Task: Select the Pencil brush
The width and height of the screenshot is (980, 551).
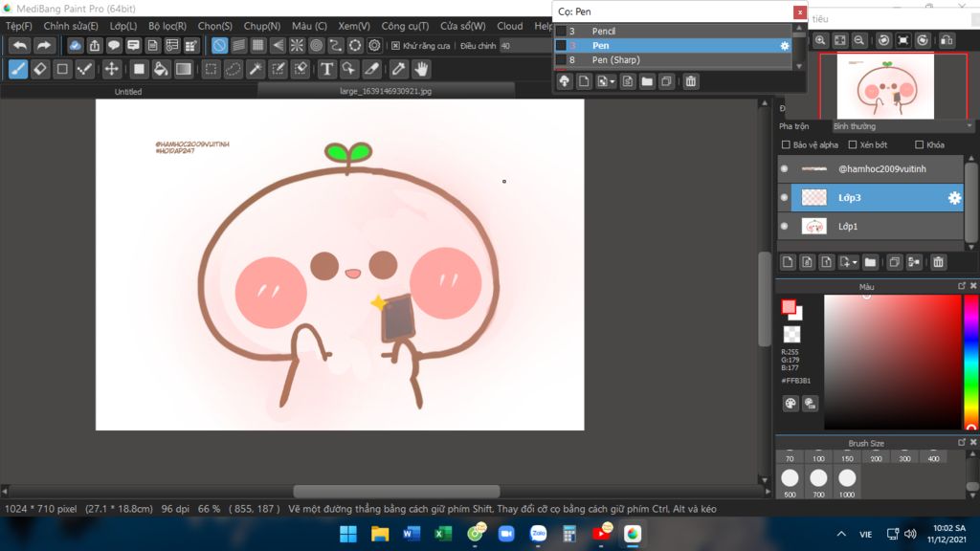Action: coord(673,32)
